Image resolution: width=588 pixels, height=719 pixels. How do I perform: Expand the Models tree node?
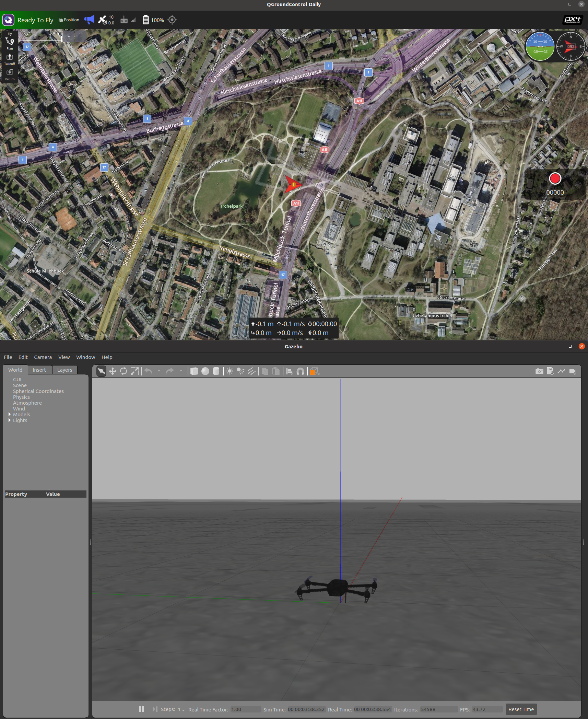coord(10,414)
